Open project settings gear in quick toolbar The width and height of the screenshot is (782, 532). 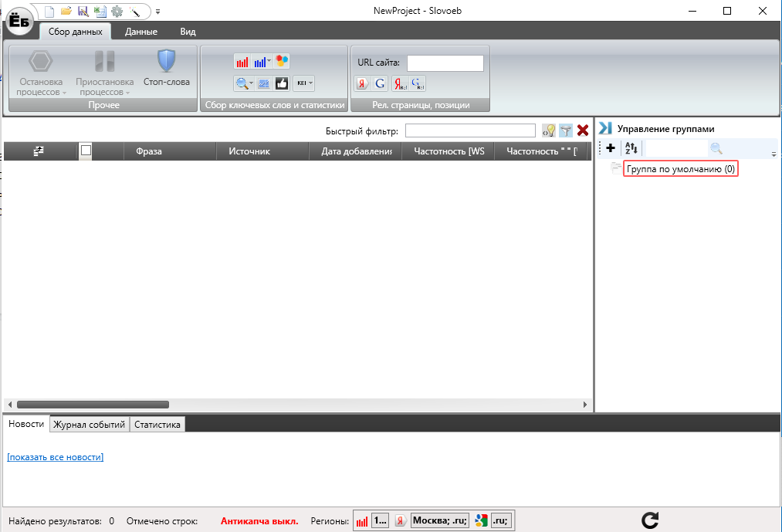click(117, 11)
